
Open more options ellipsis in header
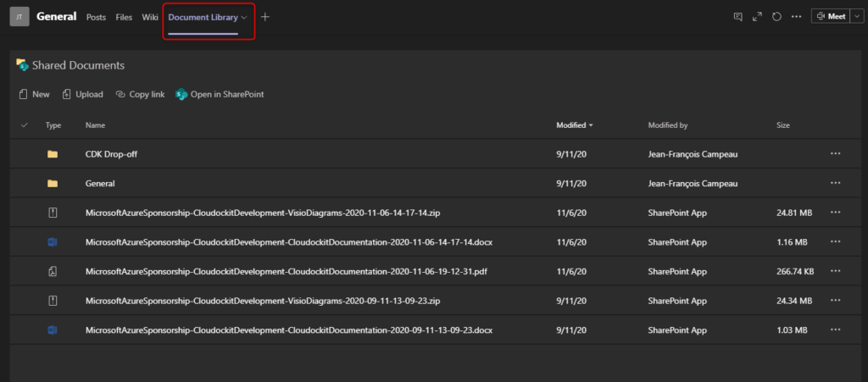point(797,17)
